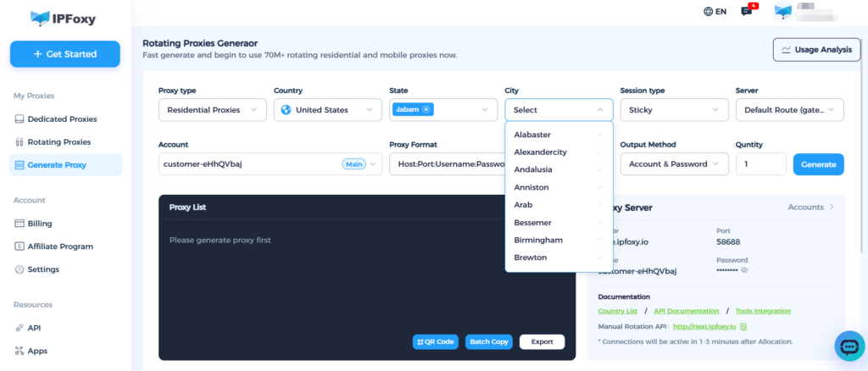This screenshot has height=371, width=868.
Task: Click the Rotating Proxies sidebar icon
Action: pos(19,142)
